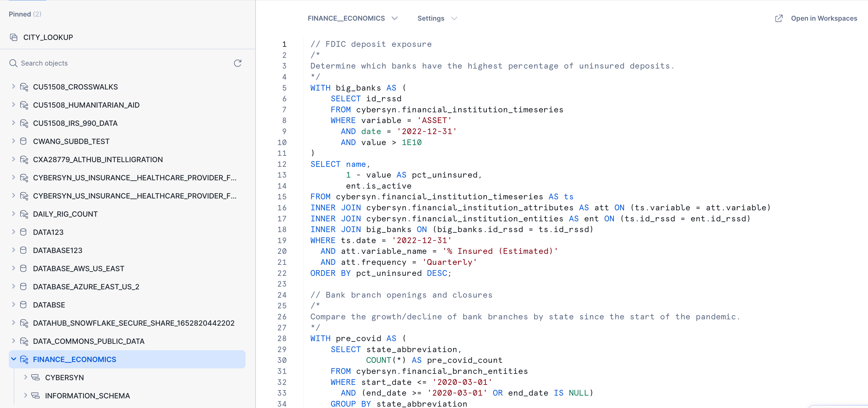Image resolution: width=868 pixels, height=408 pixels.
Task: Click 'GROUP BY state_abbreviation' line
Action: pyautogui.click(x=399, y=404)
